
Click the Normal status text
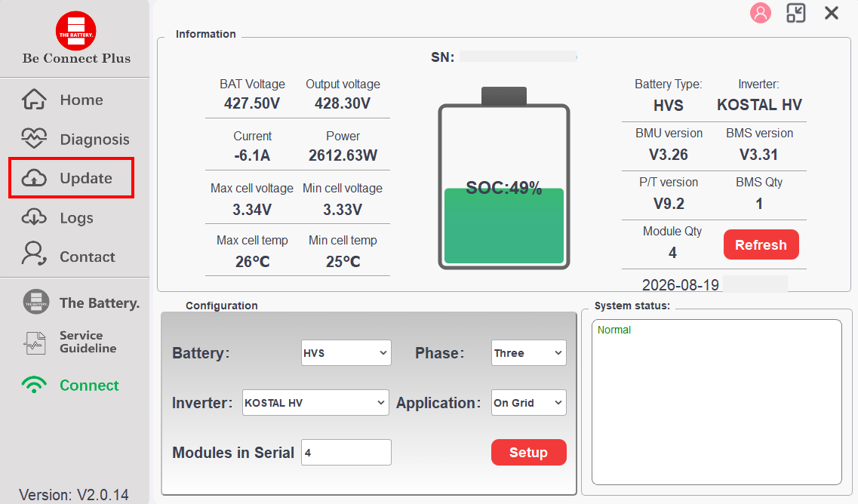614,330
